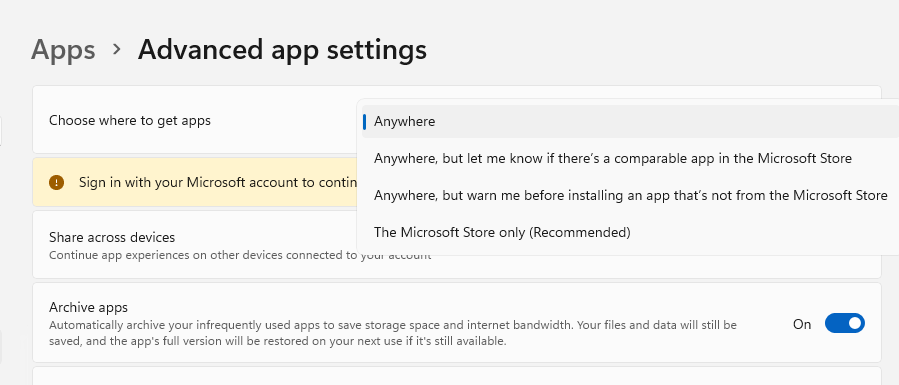
Task: Go back to Apps breadcrumb
Action: tap(63, 50)
